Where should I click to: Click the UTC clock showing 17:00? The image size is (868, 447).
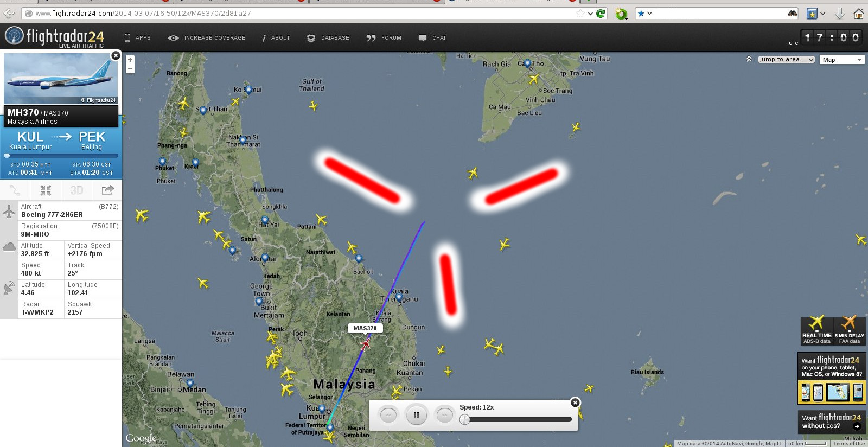pos(832,37)
